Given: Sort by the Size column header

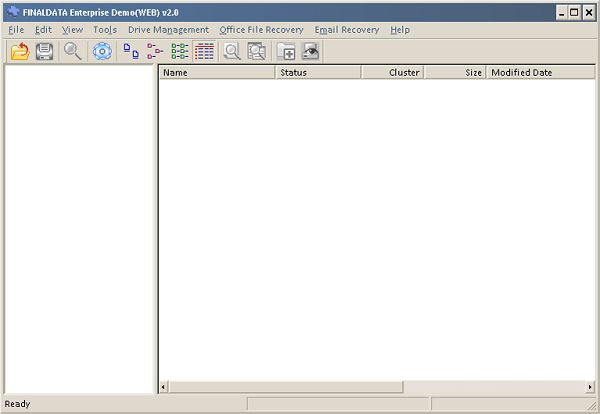Looking at the screenshot, I should pyautogui.click(x=455, y=72).
